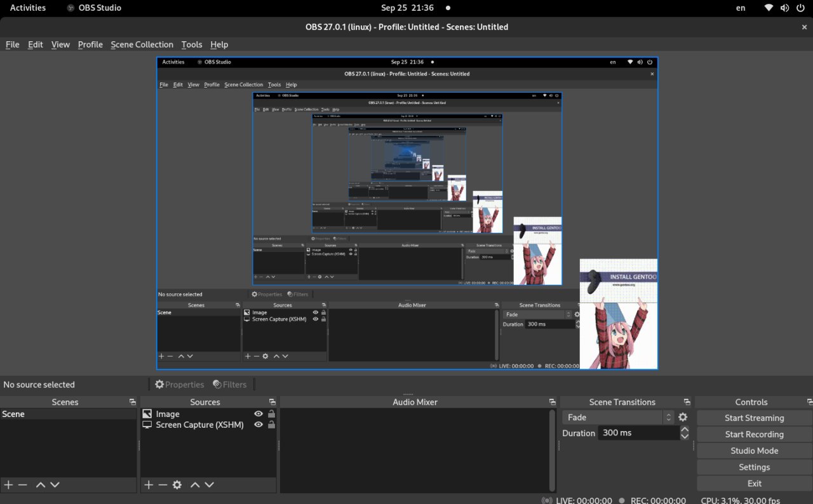Click the Exit button

(x=755, y=483)
